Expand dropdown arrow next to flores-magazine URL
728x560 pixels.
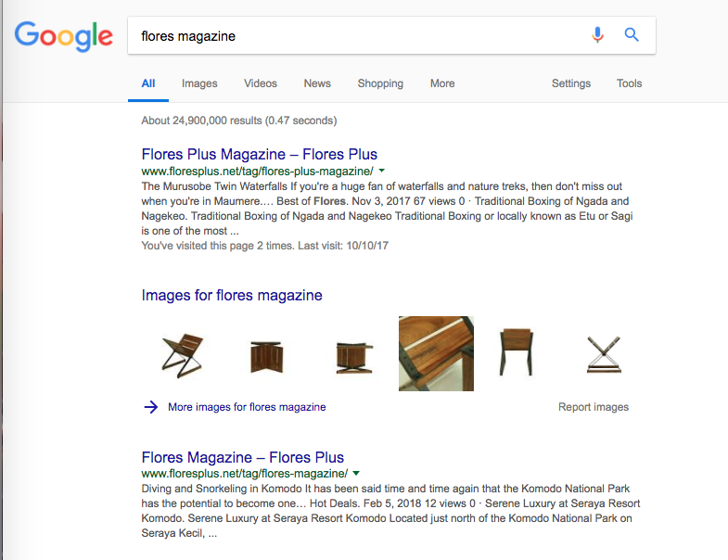(356, 474)
